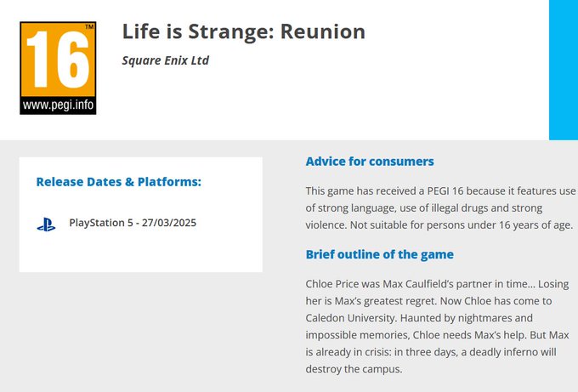Viewport: 578px width, 392px height.
Task: Click the Brief outline of the game heading
Action: 379,254
